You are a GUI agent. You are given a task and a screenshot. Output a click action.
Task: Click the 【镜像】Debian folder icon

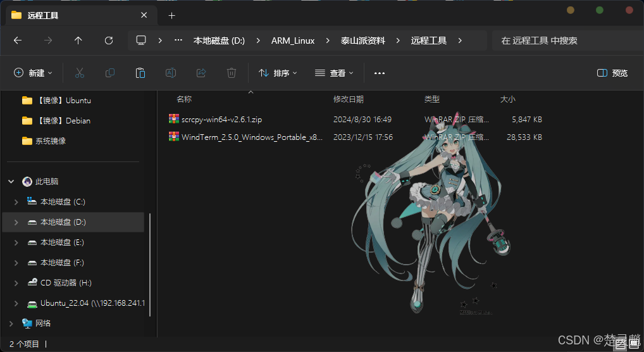(x=27, y=120)
